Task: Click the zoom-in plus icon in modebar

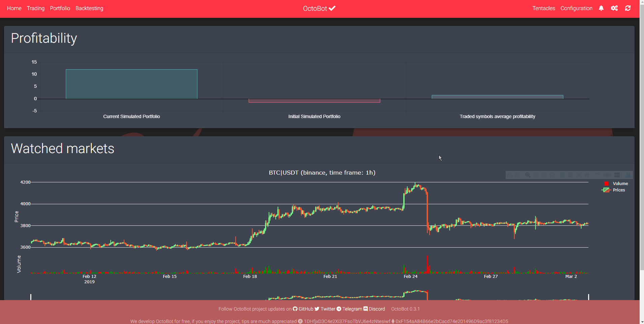Action: click(x=563, y=175)
